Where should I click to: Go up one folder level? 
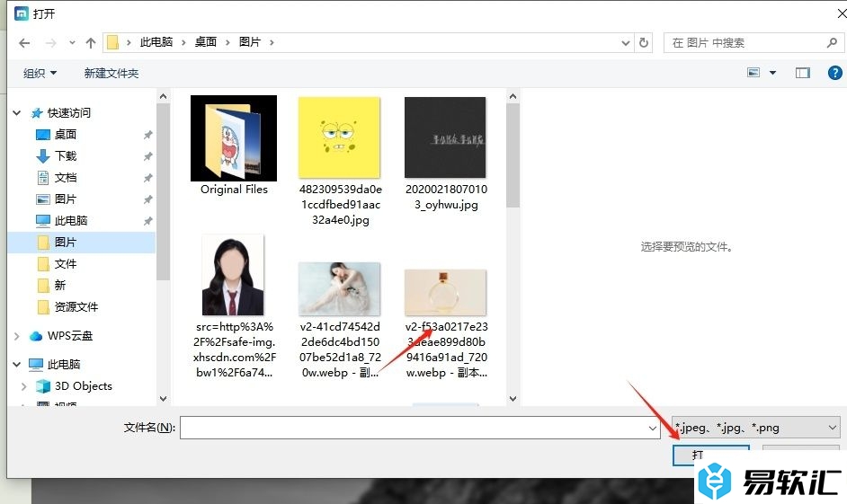pos(90,42)
